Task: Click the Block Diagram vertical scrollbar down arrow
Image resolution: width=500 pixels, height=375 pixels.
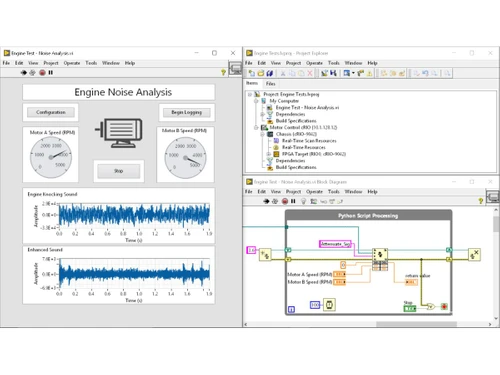Action: tap(496, 318)
